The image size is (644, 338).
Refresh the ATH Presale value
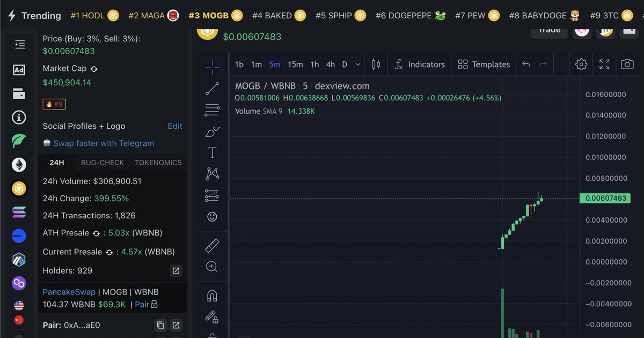coord(97,233)
